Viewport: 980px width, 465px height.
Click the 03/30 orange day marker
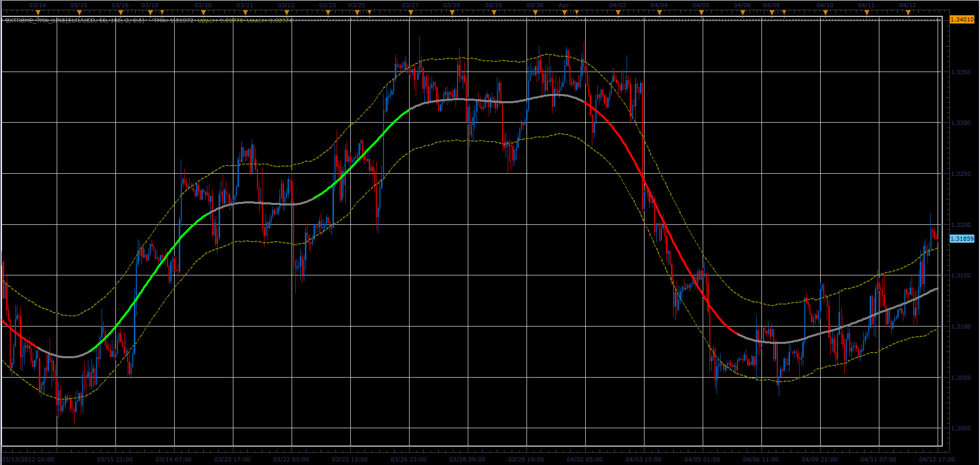(x=535, y=11)
